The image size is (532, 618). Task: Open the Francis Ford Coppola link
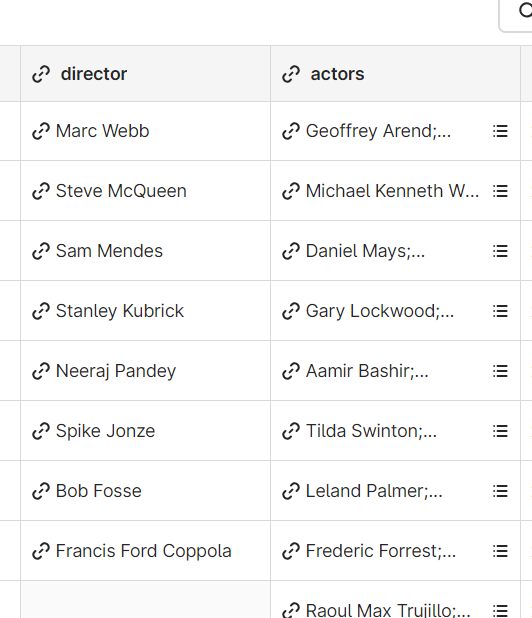pos(143,551)
